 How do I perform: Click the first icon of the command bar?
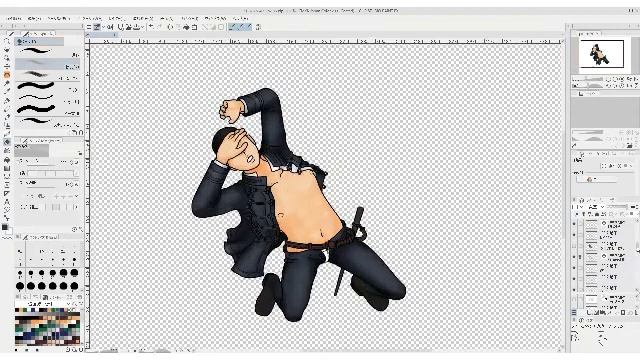pyautogui.click(x=89, y=27)
